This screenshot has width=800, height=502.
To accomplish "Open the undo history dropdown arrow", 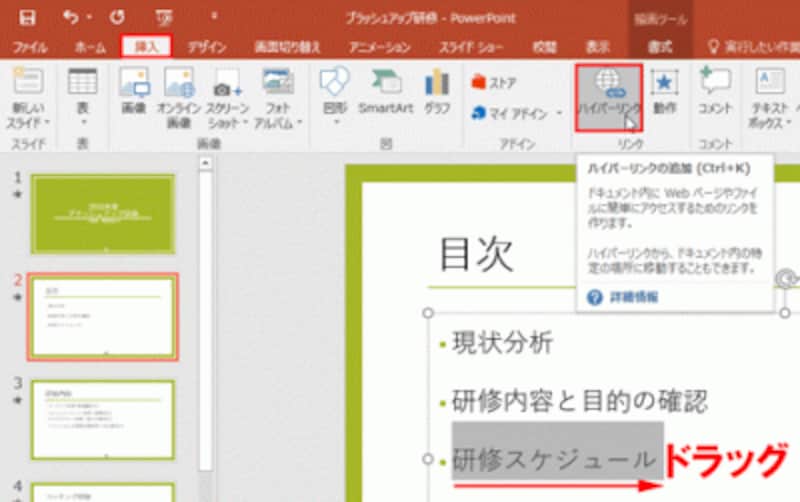I will [90, 17].
